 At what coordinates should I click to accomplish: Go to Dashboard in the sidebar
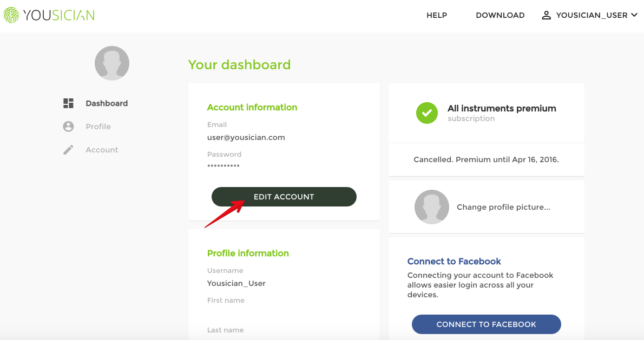pos(107,103)
